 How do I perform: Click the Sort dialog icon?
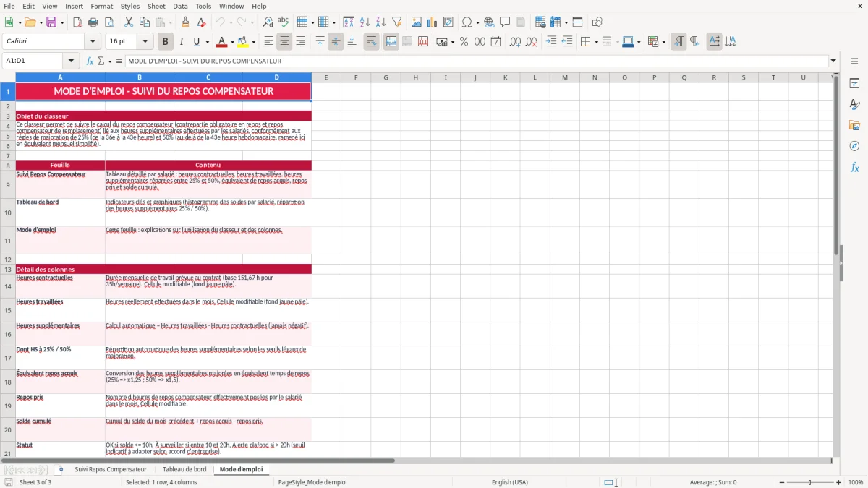349,22
